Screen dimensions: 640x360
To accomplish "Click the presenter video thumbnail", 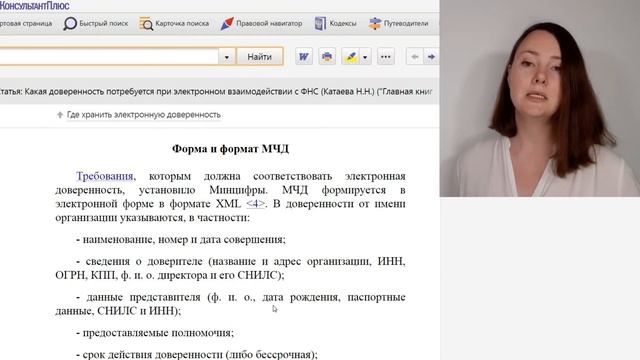I will click(540, 98).
